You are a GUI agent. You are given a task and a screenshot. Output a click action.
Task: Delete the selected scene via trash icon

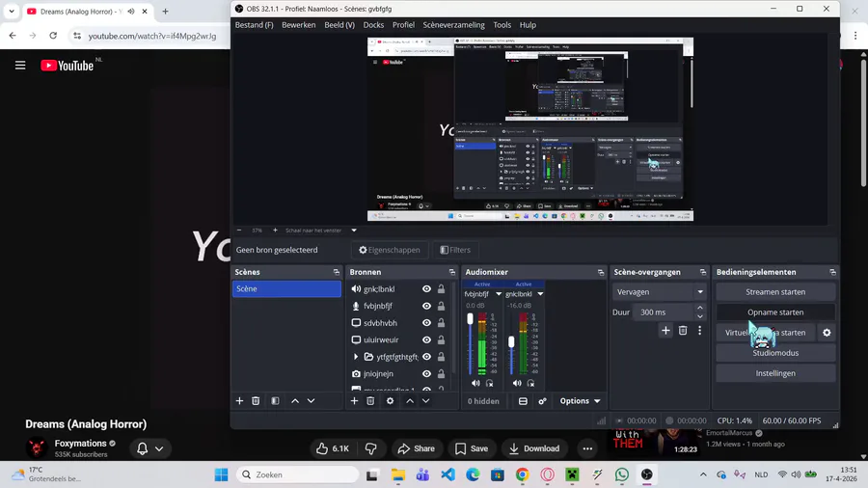(x=256, y=400)
